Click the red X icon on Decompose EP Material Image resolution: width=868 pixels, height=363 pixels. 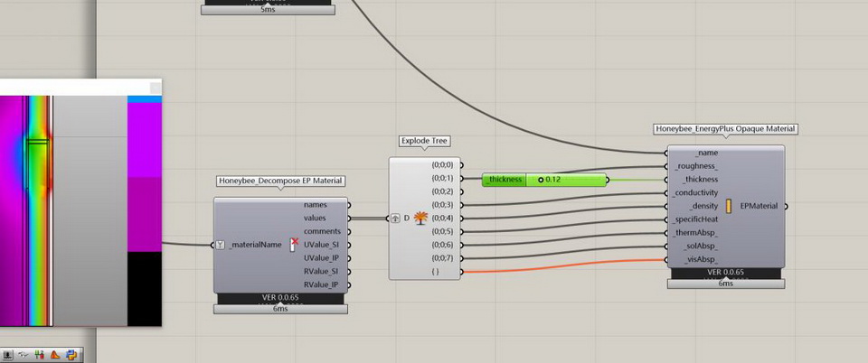293,244
